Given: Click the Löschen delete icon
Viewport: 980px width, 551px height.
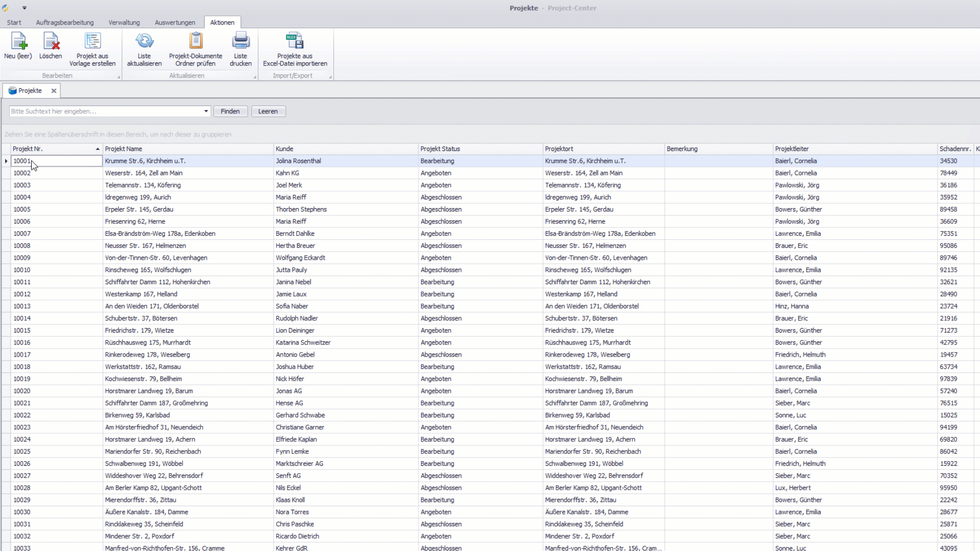Looking at the screenshot, I should click(51, 42).
